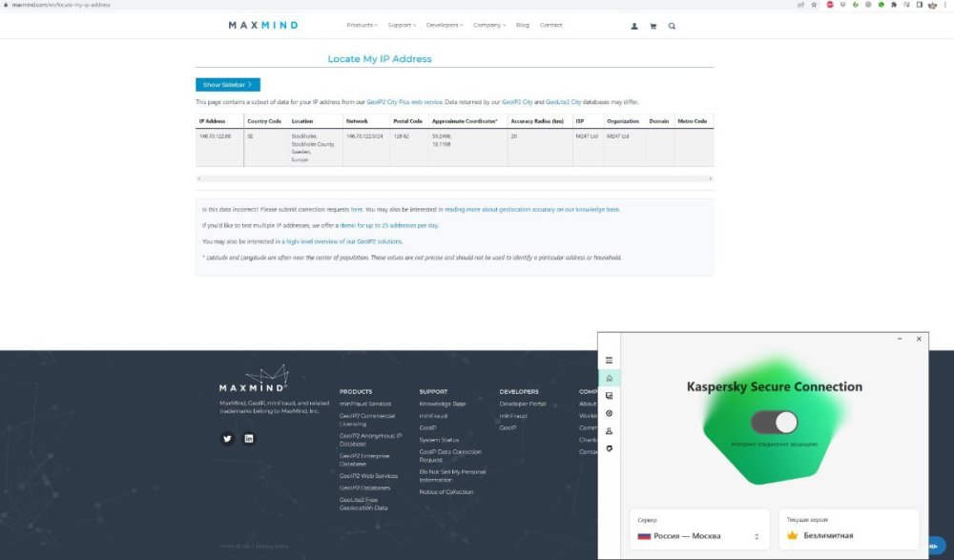Click the Безлимитная current version card

coord(849,529)
